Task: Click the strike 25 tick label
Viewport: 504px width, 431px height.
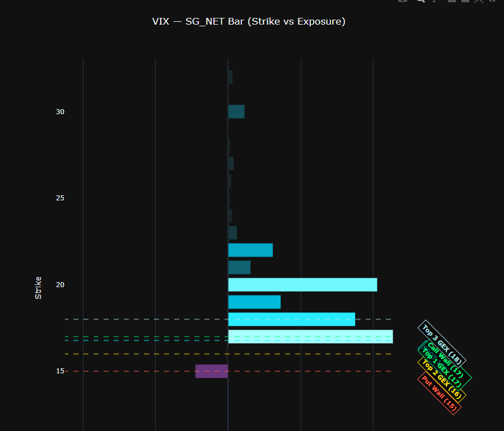Action: click(x=59, y=198)
